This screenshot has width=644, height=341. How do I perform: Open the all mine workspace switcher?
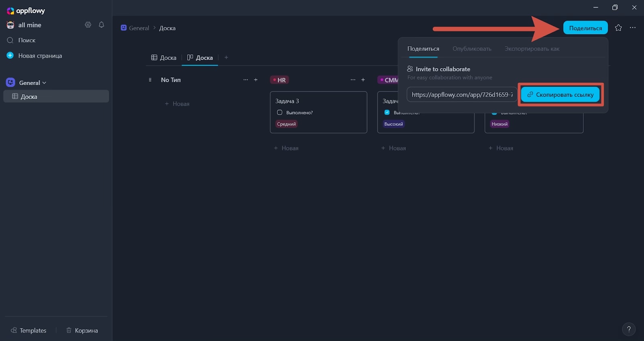pyautogui.click(x=30, y=25)
